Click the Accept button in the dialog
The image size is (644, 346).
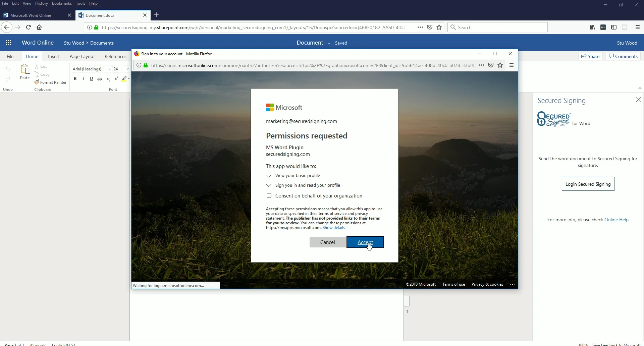point(366,242)
